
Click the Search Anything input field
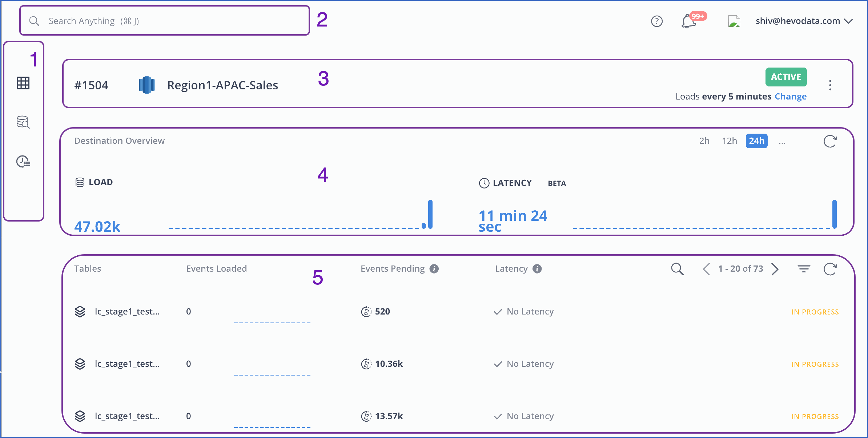(x=164, y=21)
